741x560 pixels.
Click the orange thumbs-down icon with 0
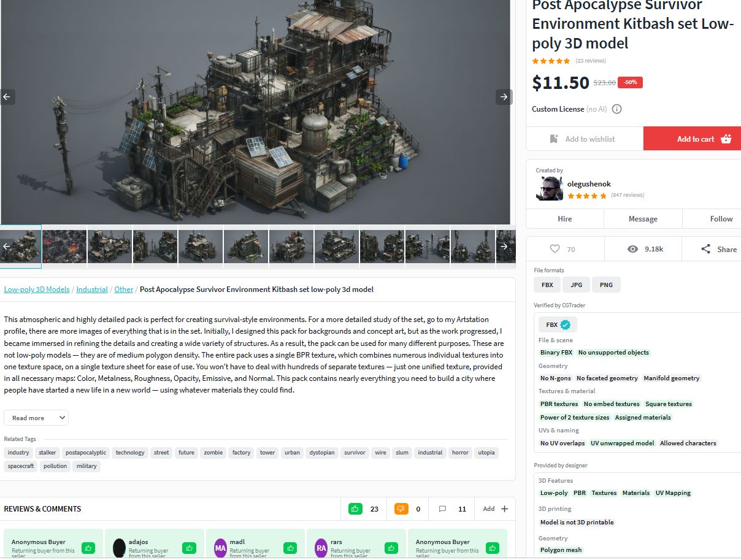[x=401, y=508]
